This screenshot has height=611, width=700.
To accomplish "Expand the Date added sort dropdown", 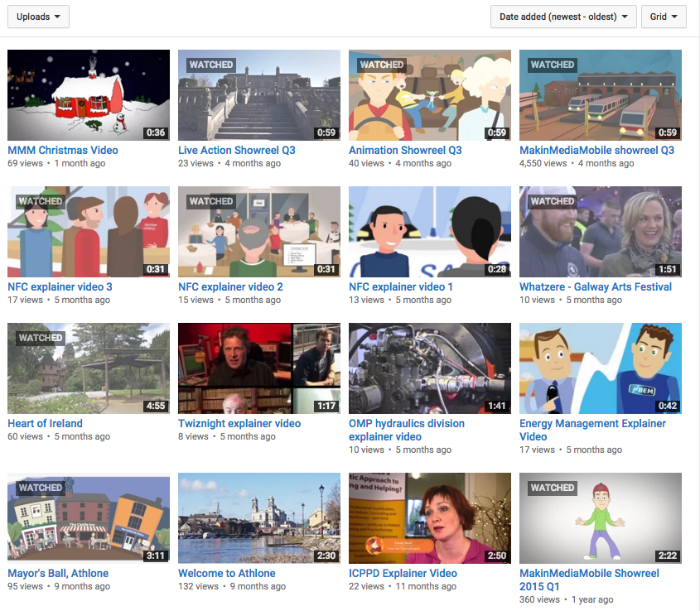I will pos(562,17).
